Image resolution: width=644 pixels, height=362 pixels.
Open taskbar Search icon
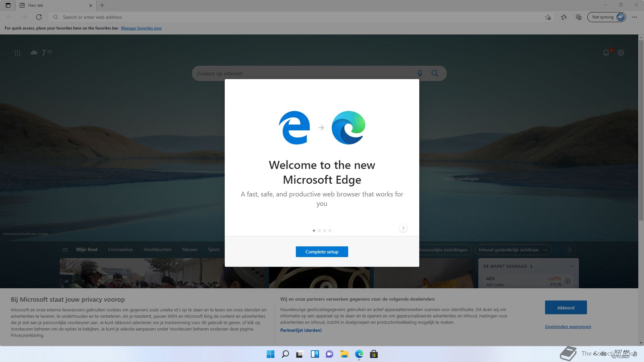pos(285,354)
